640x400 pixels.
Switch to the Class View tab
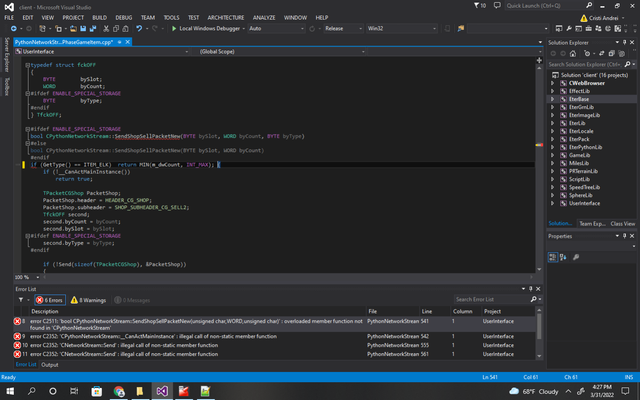point(622,224)
